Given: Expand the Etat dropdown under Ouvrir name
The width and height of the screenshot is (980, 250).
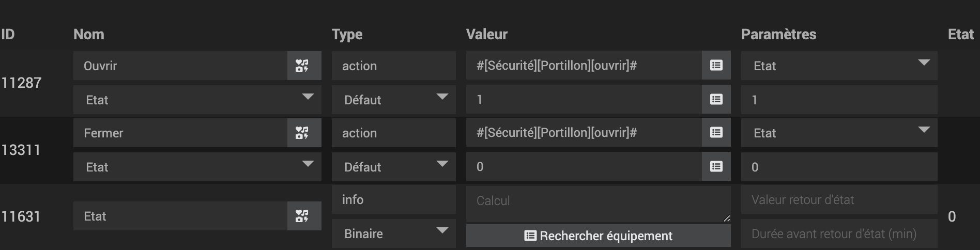Looking at the screenshot, I should [x=197, y=100].
